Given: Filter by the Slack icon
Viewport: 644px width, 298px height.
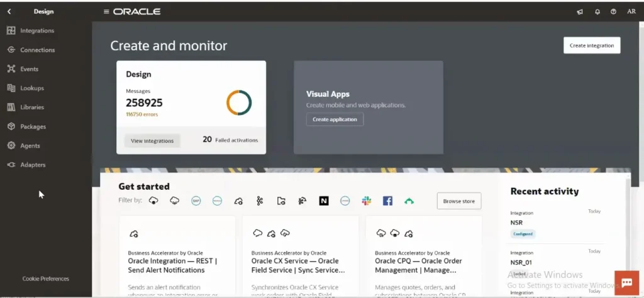Looking at the screenshot, I should (367, 201).
